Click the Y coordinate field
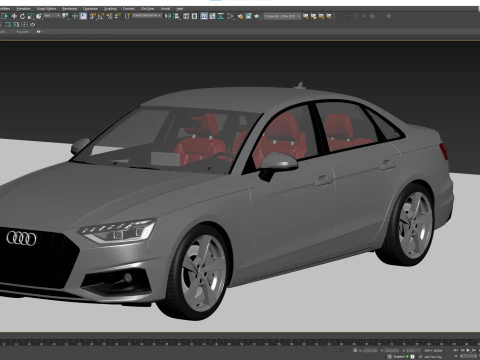This screenshot has height=360, width=480. pyautogui.click(x=392, y=350)
